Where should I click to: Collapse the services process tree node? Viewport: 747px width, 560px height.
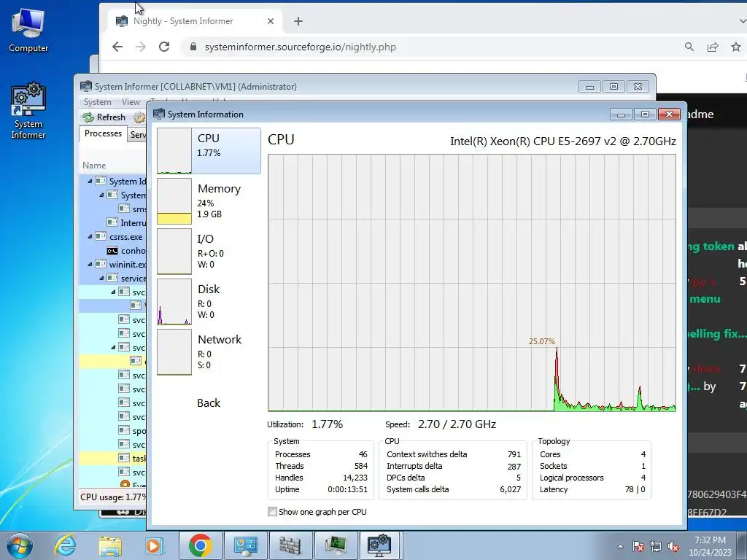[x=101, y=278]
